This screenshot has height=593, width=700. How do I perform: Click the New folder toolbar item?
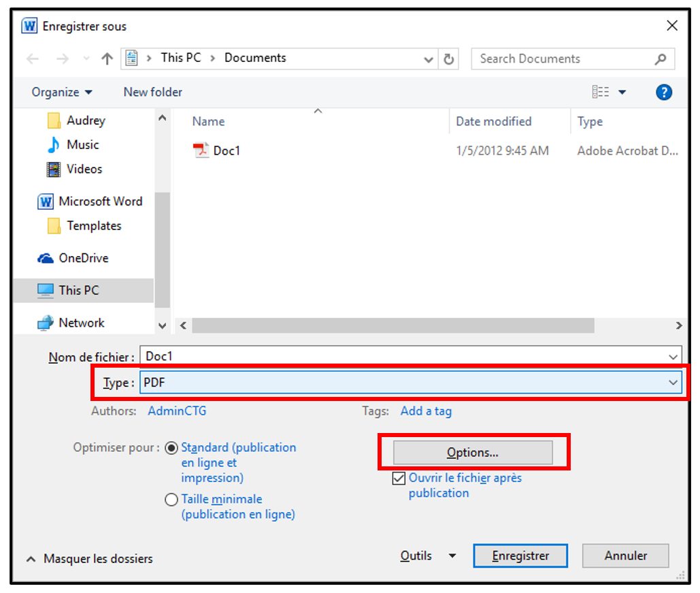153,93
